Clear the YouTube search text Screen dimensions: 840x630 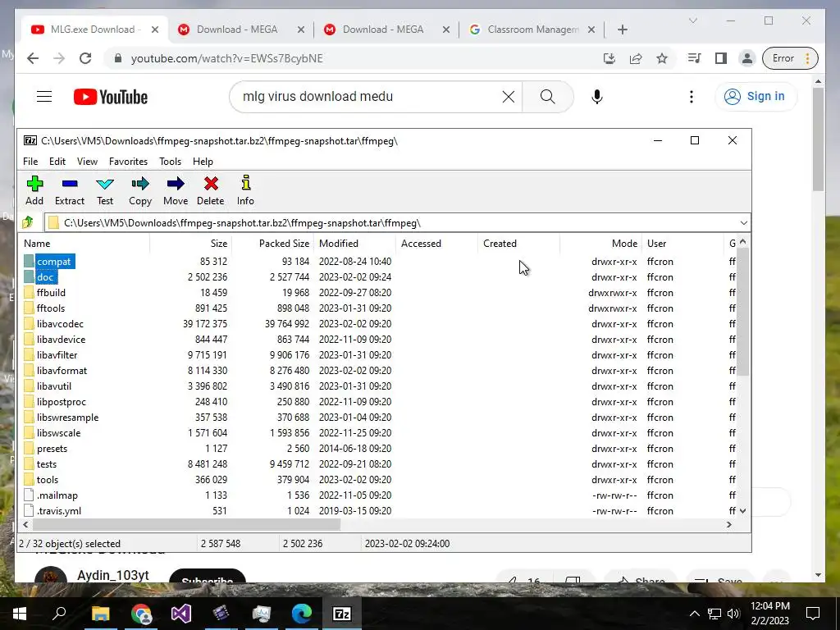[509, 97]
